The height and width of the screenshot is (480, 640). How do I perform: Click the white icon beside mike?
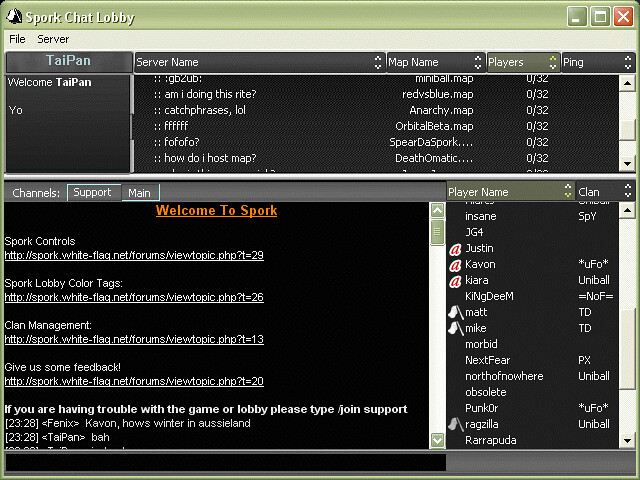click(x=454, y=328)
